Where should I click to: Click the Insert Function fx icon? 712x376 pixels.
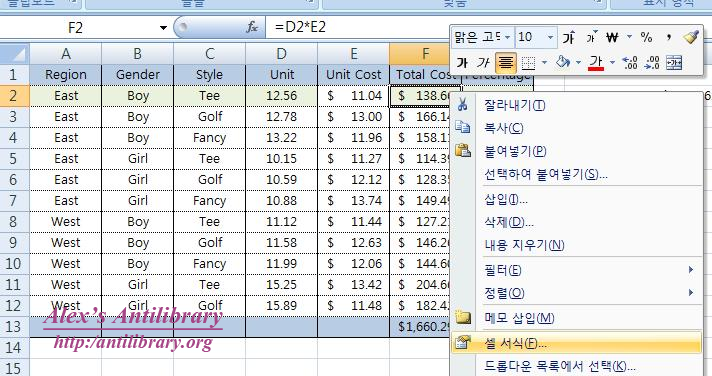(252, 27)
